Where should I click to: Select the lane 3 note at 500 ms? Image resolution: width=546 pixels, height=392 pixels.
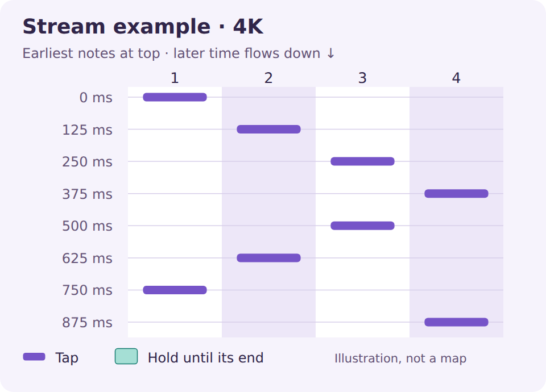click(362, 226)
